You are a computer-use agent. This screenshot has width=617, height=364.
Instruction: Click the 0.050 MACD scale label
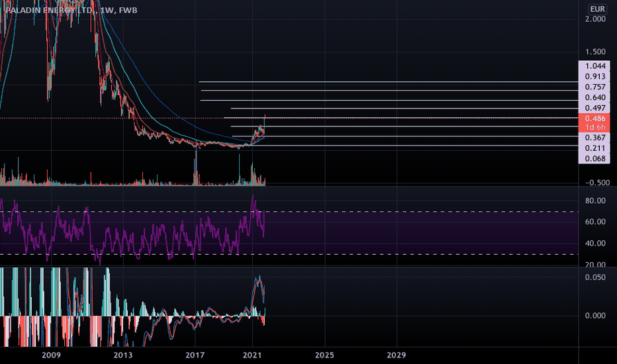tap(595, 277)
